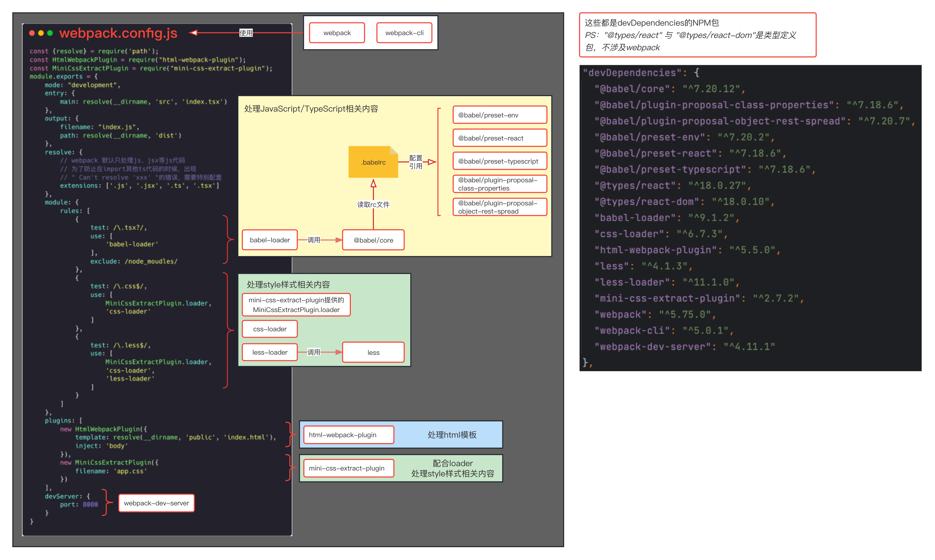The image size is (935, 560).
Task: Click the 处理html模板 label
Action: 452,435
